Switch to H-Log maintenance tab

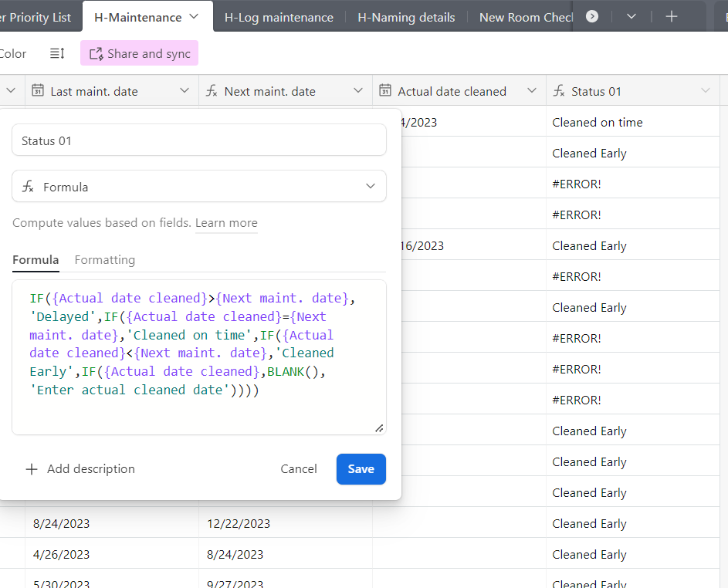pos(279,17)
